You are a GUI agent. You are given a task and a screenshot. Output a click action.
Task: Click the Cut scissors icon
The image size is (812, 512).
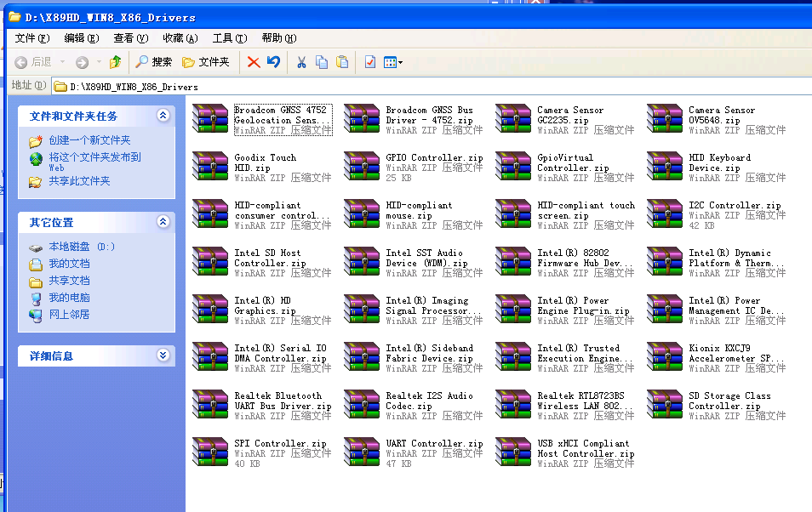click(x=301, y=62)
